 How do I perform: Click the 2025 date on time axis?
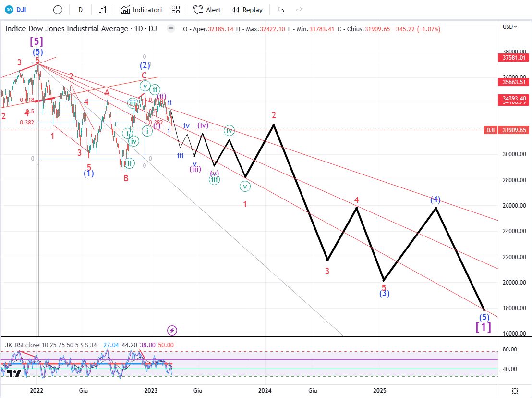pyautogui.click(x=380, y=390)
